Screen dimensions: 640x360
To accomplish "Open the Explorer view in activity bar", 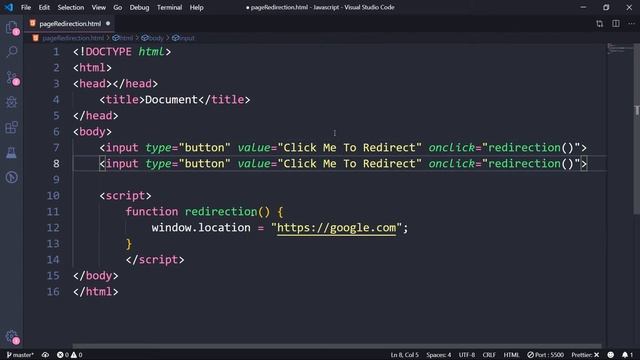I will (12, 28).
